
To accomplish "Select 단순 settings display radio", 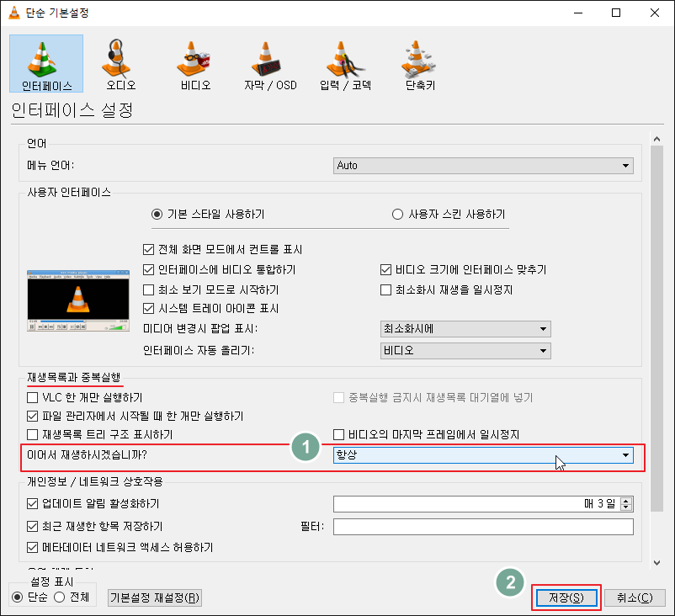I will point(17,597).
